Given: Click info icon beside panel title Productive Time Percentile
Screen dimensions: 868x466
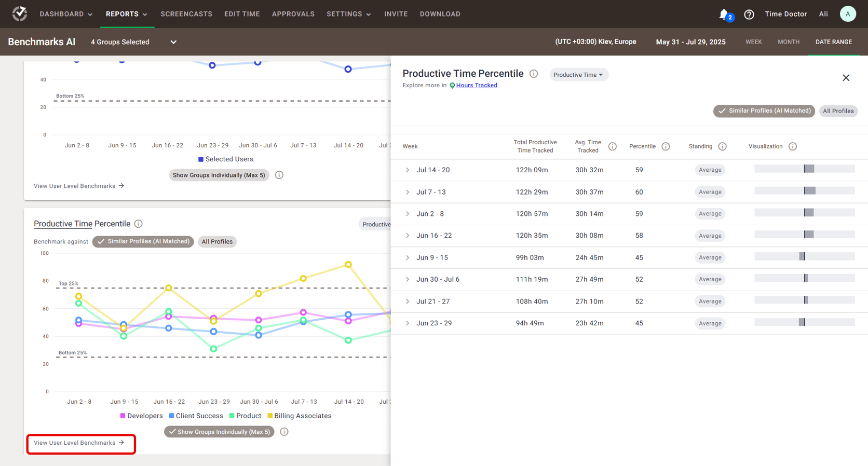Looking at the screenshot, I should click(534, 74).
